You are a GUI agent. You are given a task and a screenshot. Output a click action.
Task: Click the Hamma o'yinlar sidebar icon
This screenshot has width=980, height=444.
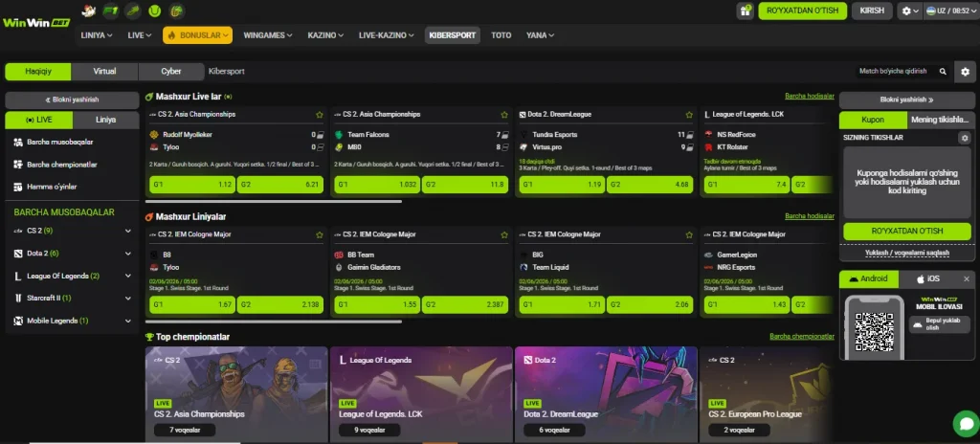point(18,187)
